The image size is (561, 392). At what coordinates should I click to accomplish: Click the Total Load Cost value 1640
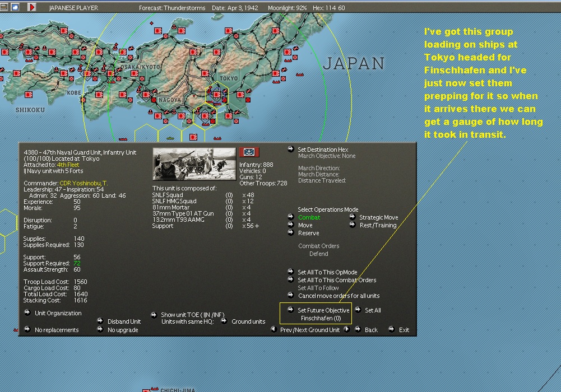[81, 294]
